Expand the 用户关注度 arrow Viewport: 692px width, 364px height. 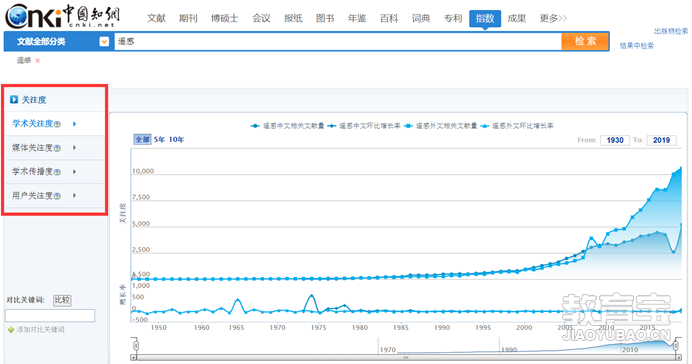click(74, 195)
